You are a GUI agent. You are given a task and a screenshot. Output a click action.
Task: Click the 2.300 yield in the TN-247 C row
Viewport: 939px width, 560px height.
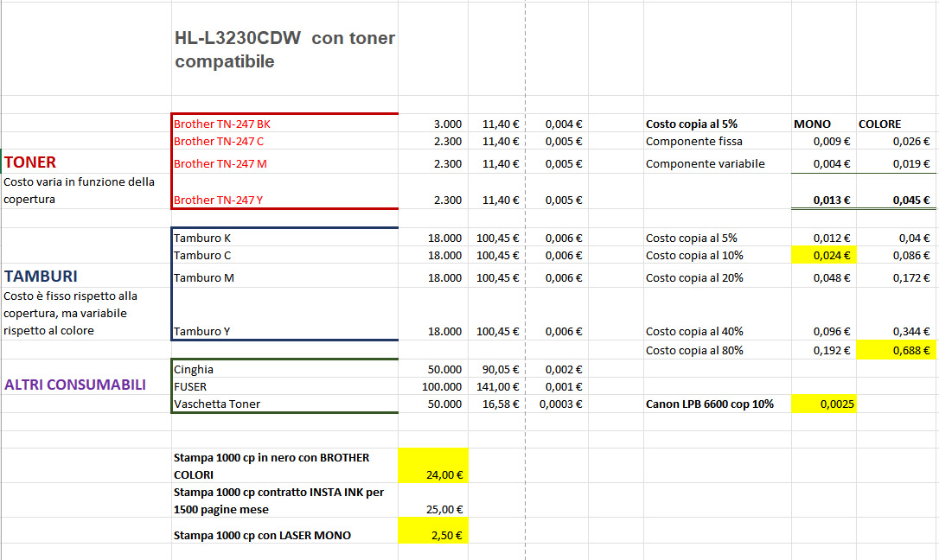(433, 141)
